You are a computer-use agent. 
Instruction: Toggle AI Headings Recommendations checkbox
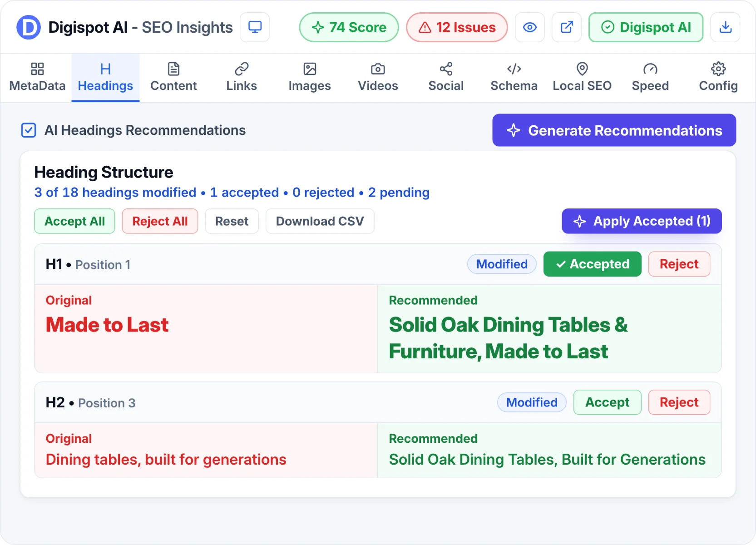tap(29, 130)
